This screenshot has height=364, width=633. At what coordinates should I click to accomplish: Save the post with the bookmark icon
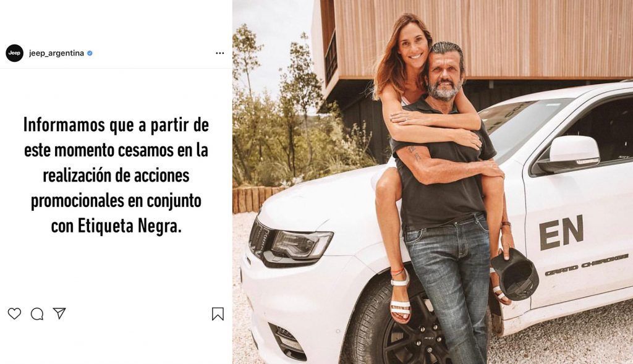(x=218, y=314)
